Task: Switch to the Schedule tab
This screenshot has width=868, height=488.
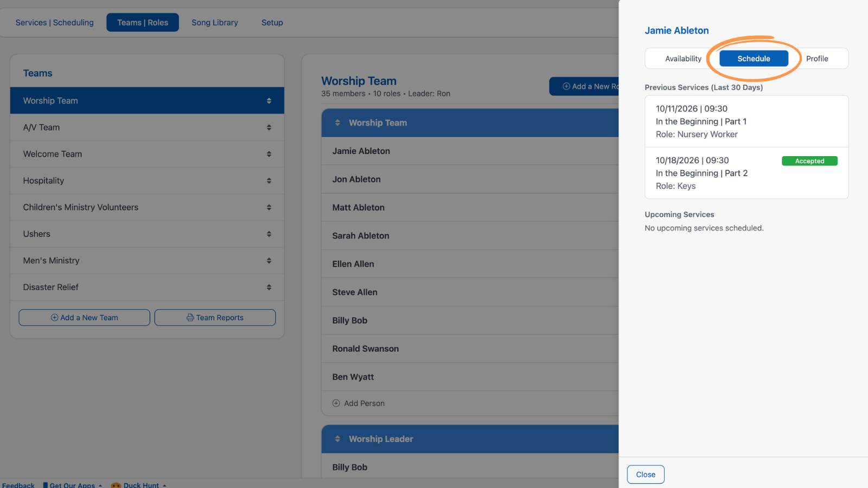Action: point(754,59)
